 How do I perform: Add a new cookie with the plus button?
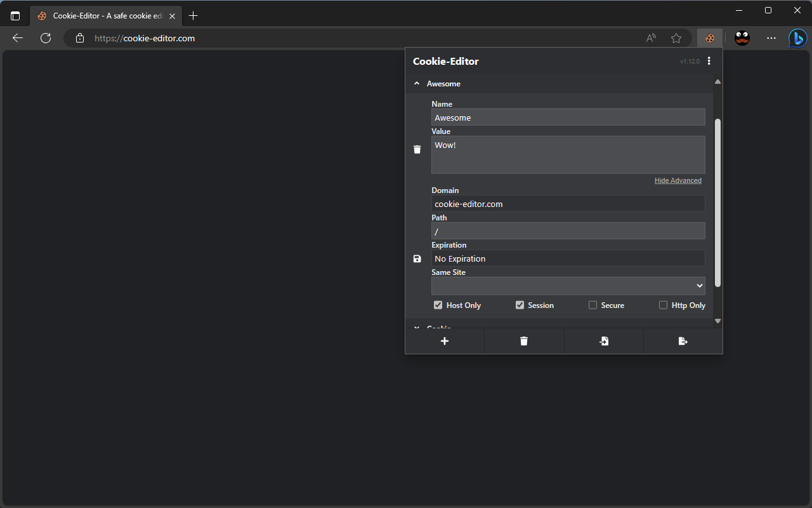(x=445, y=341)
